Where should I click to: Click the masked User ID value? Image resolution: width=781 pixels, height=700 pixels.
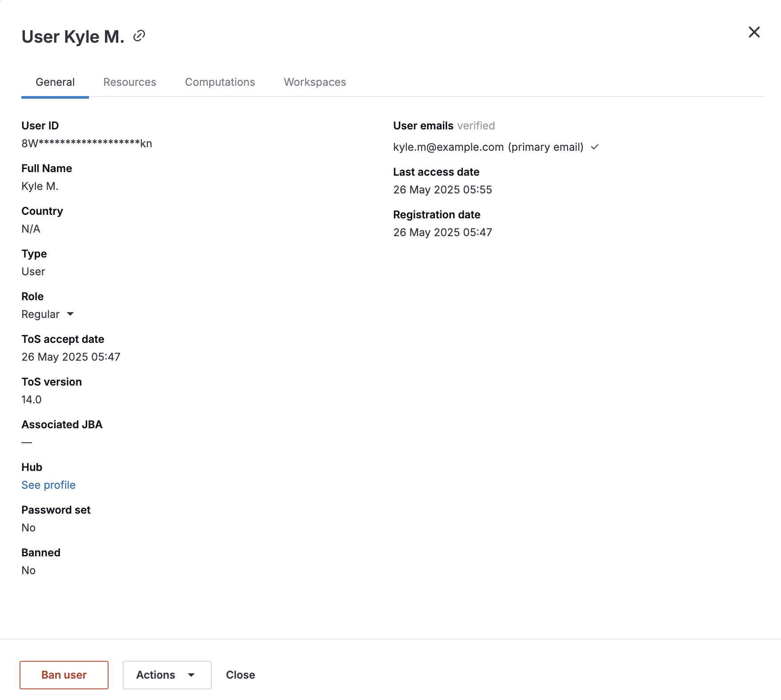tap(87, 143)
